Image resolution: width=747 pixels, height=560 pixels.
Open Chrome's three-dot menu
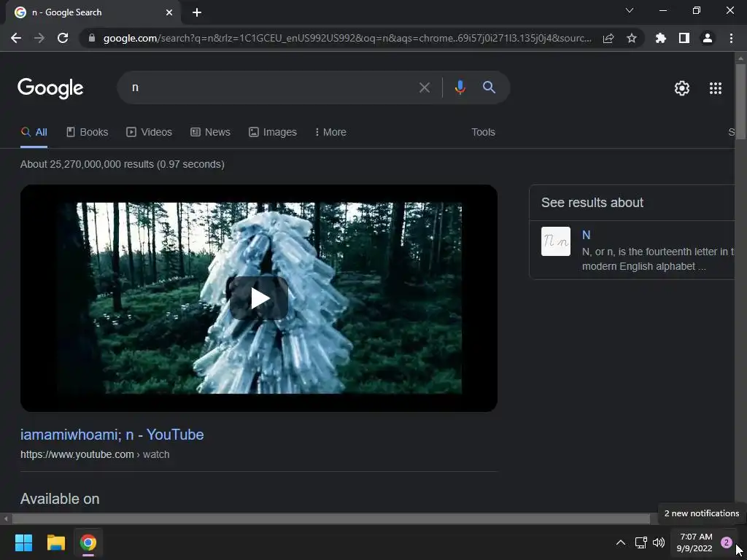731,38
